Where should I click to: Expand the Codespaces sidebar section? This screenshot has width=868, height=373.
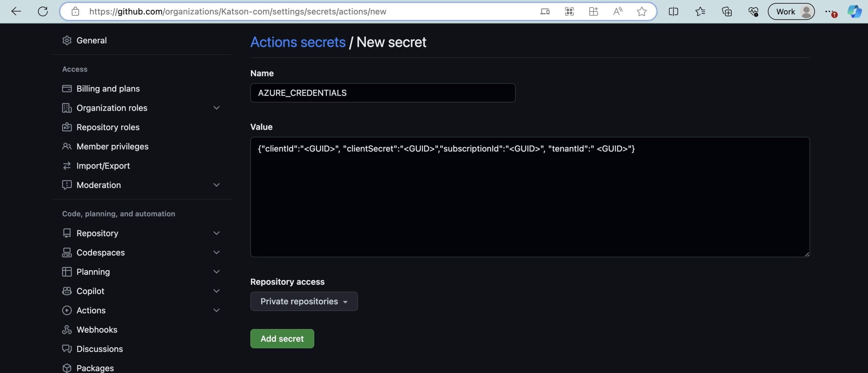click(216, 252)
